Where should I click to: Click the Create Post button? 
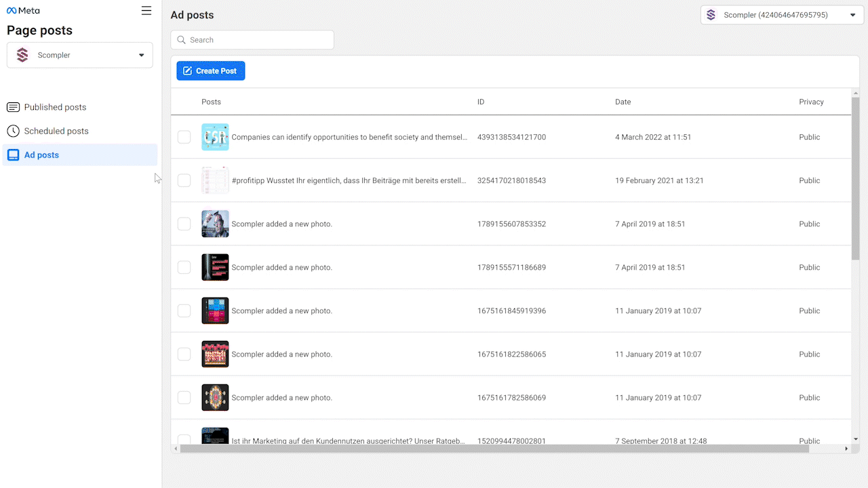coord(210,71)
